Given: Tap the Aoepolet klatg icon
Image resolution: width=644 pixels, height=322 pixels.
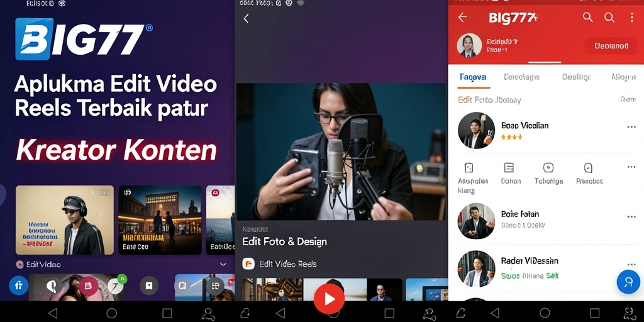Looking at the screenshot, I should 469,167.
